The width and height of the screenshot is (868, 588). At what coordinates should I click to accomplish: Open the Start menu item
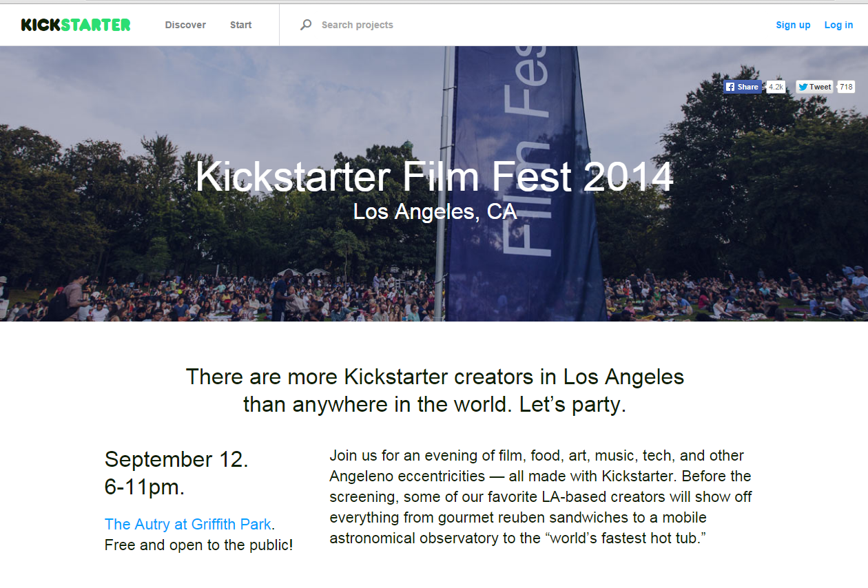pos(241,25)
